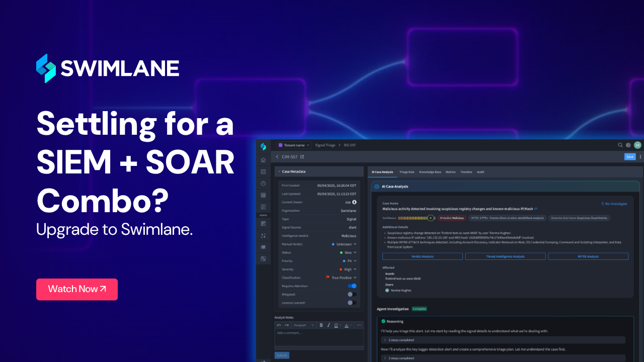The height and width of the screenshot is (362, 644).
Task: Click the Watch Now button
Action: tap(77, 289)
